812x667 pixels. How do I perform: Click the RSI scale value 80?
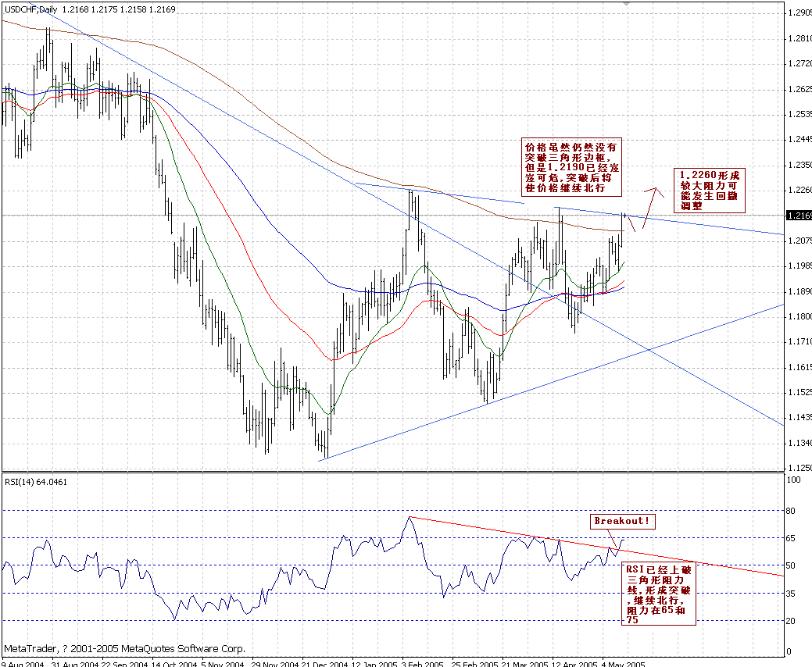(x=791, y=512)
